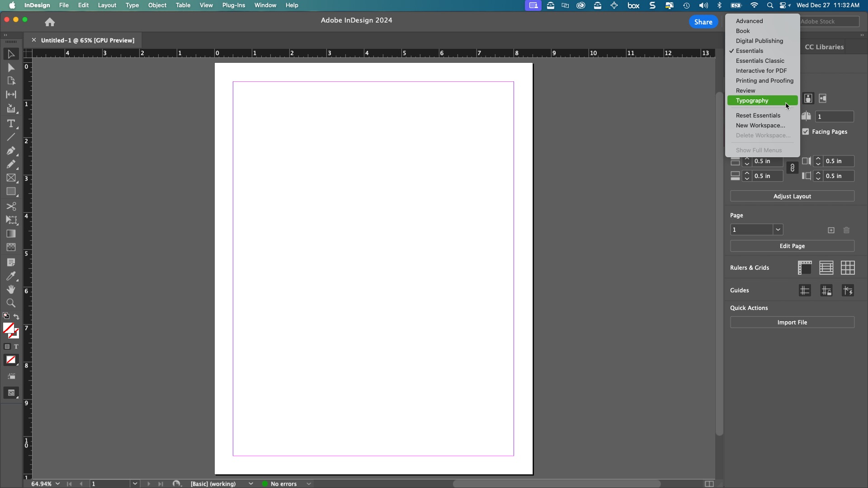Expand the zoom percentage dropdown
868x488 pixels.
click(57, 483)
